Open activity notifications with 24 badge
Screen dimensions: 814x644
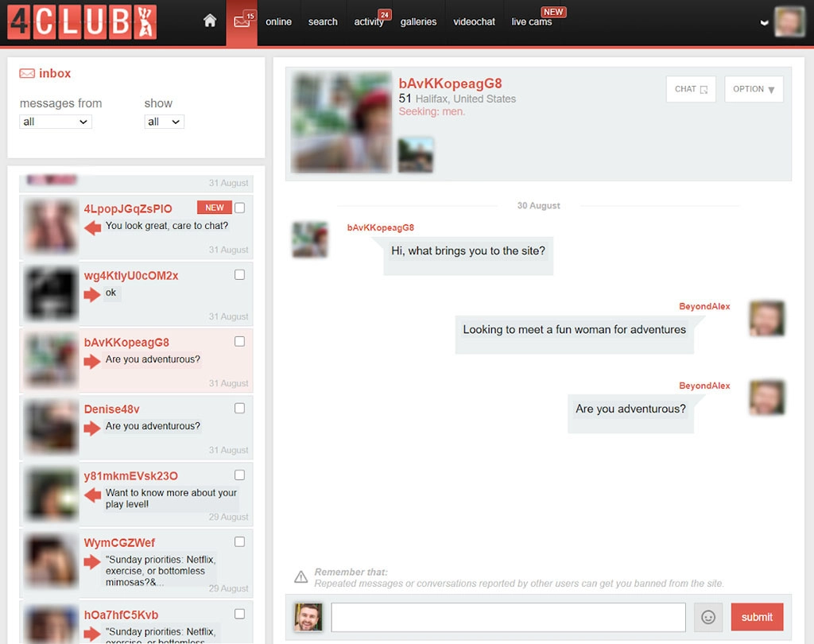coord(368,22)
